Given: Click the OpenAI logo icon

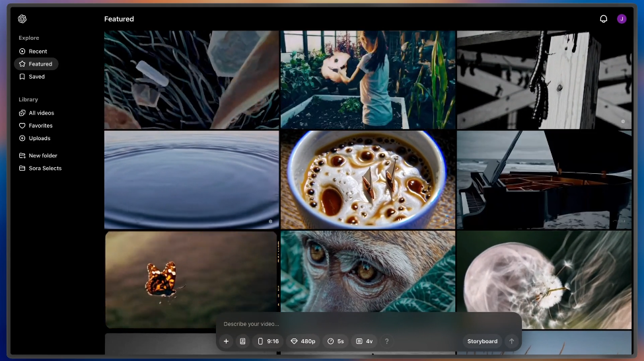Looking at the screenshot, I should coord(22,19).
